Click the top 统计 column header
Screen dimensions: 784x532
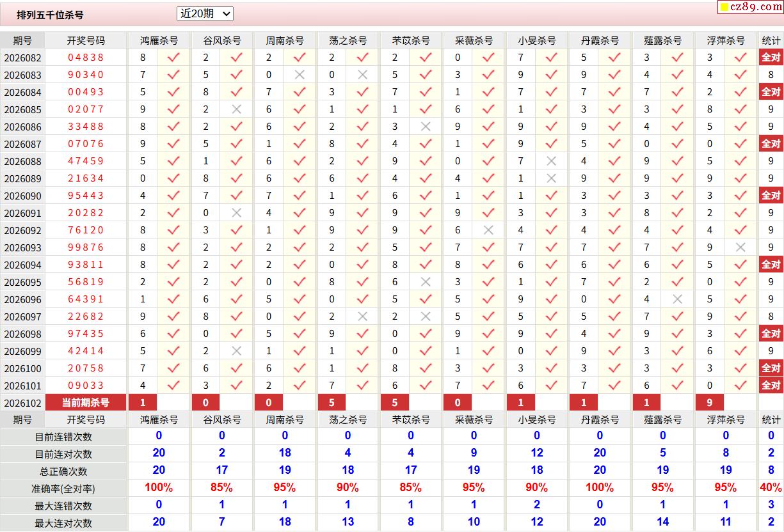(771, 40)
